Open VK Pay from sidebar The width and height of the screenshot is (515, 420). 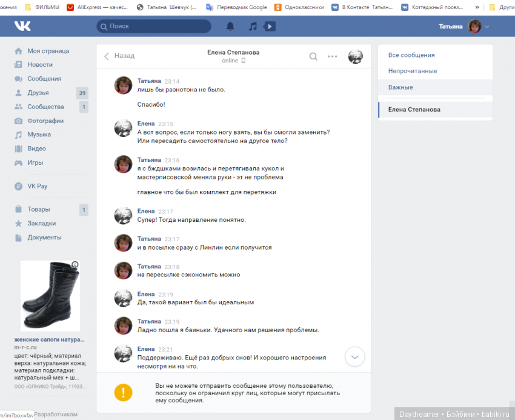[37, 186]
